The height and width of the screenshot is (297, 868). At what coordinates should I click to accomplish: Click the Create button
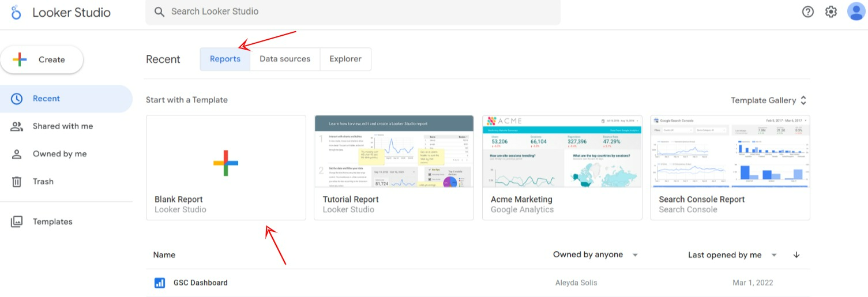(42, 59)
